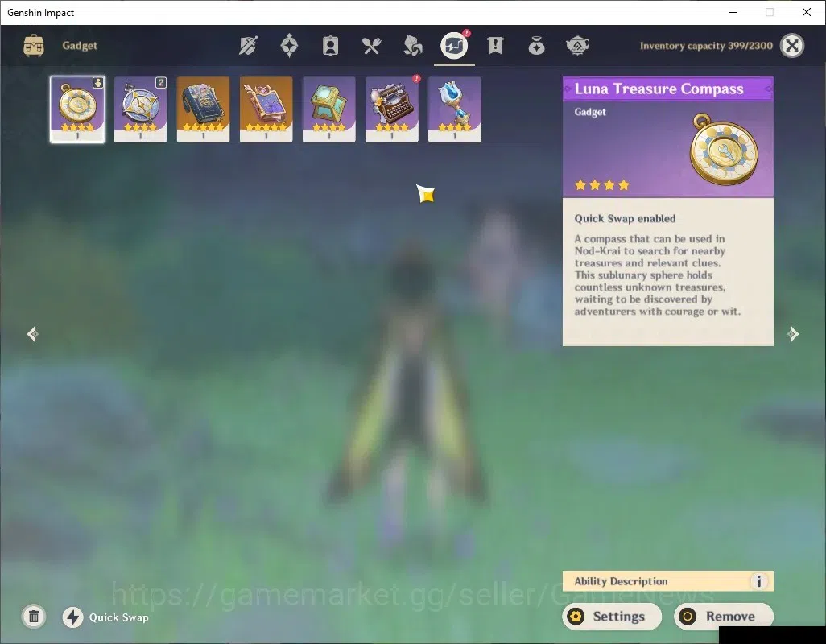Viewport: 826px width, 644px height.
Task: Open the Food inventory tab
Action: [x=371, y=46]
